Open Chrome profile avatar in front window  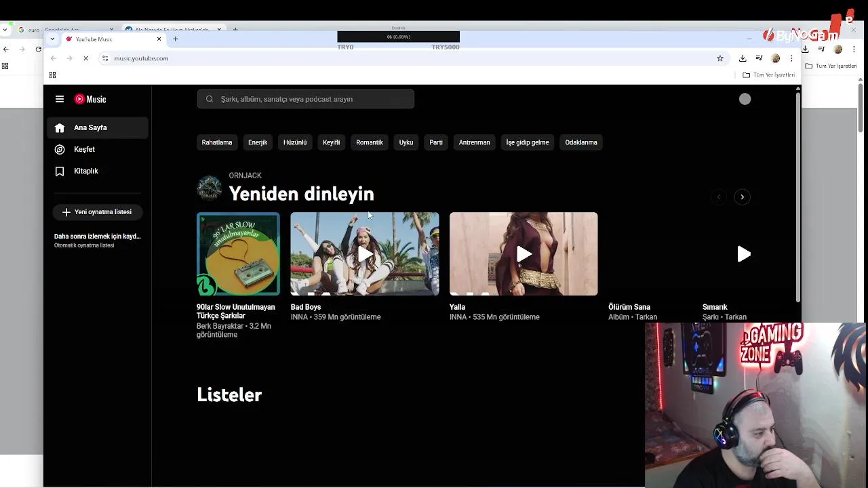click(x=776, y=58)
